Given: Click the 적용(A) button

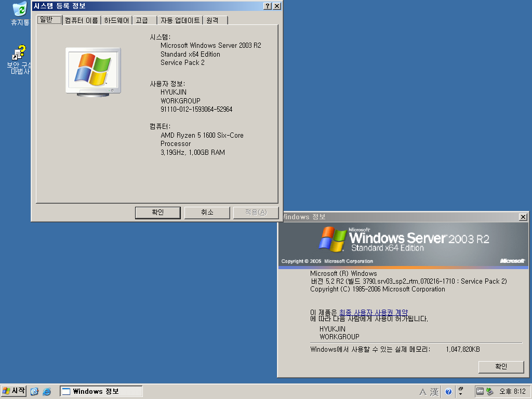Looking at the screenshot, I should pos(256,212).
